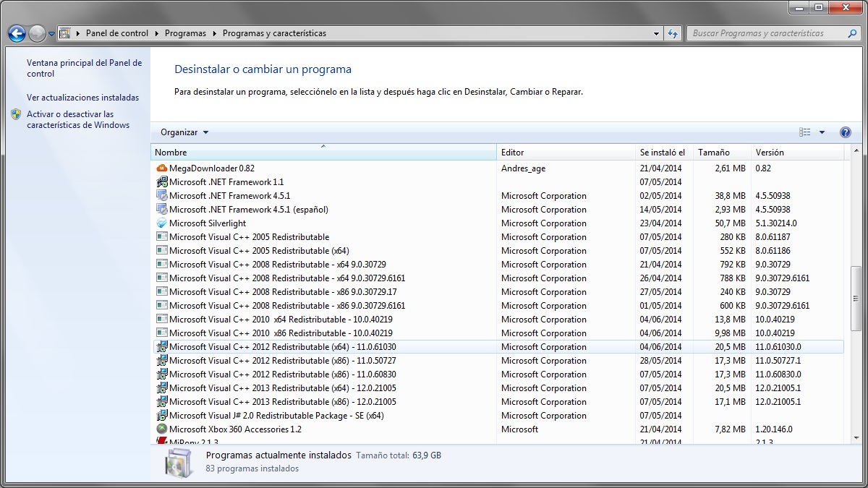Select Visual C++ 2012 (x86) 11.0.60830 entry
The image size is (868, 488).
tap(283, 374)
